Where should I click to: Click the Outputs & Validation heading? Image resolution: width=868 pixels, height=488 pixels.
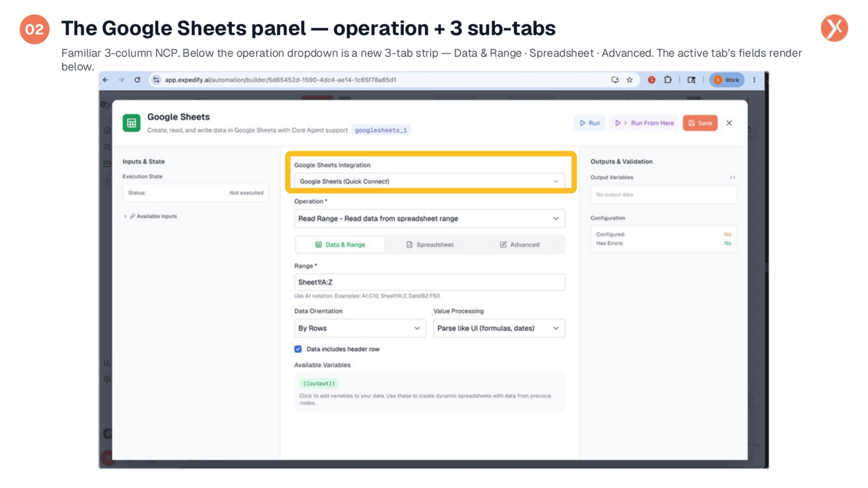621,162
